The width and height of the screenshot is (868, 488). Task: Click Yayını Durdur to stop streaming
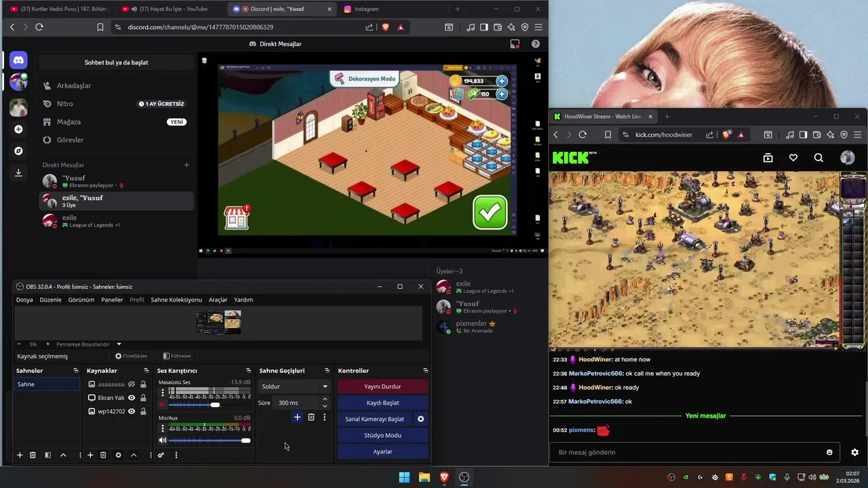tap(382, 386)
